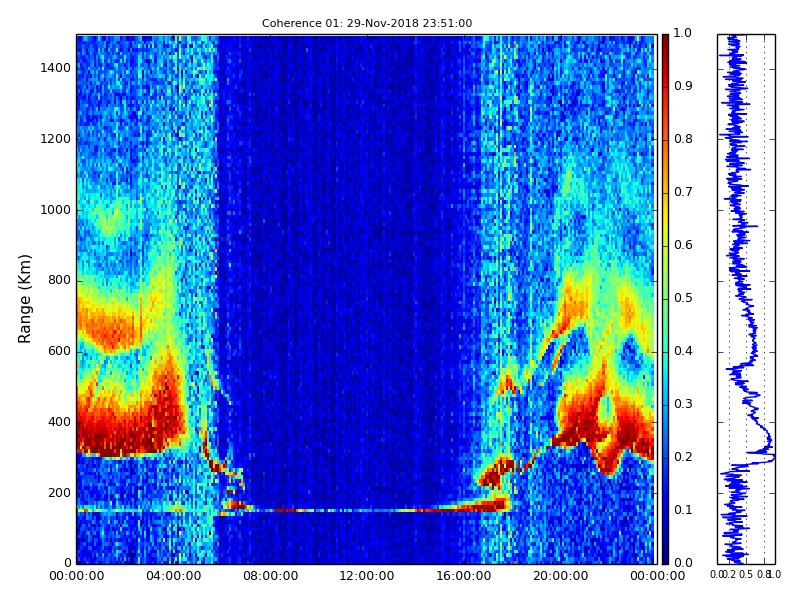This screenshot has height=600, width=800.
Task: Click the colorbar 0.8 label
Action: pyautogui.click(x=683, y=139)
